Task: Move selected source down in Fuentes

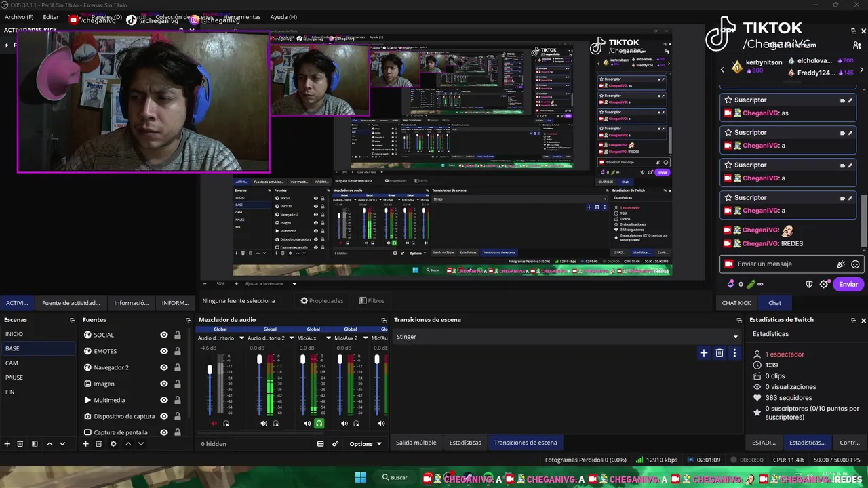Action: [141, 444]
